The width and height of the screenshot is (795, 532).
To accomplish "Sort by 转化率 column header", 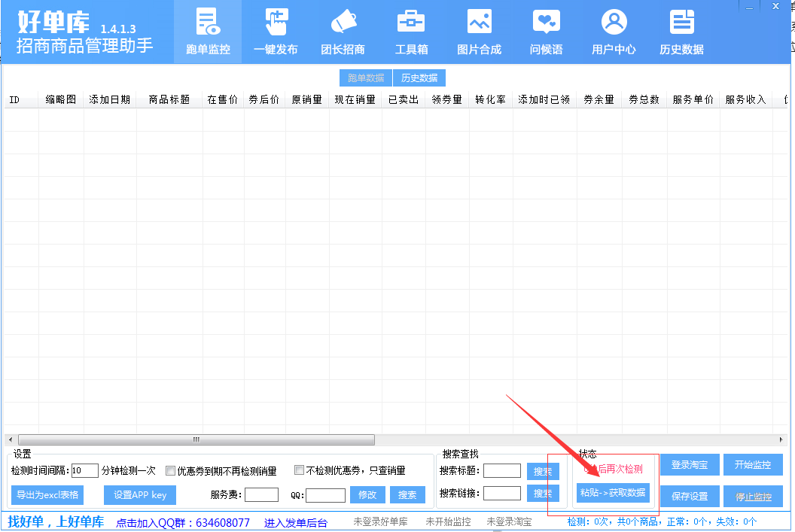I will 490,100.
